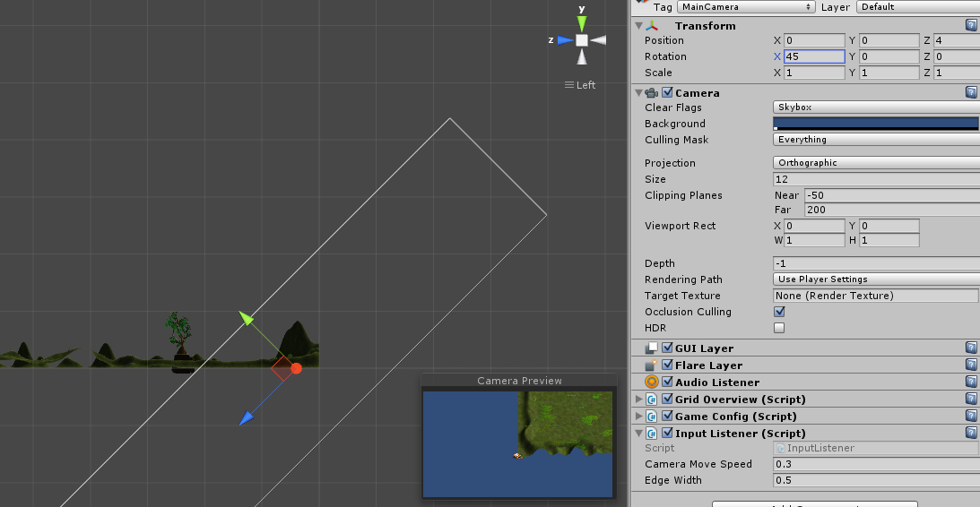Click the Position X field
Viewport: 980px width, 507px height.
pos(814,40)
